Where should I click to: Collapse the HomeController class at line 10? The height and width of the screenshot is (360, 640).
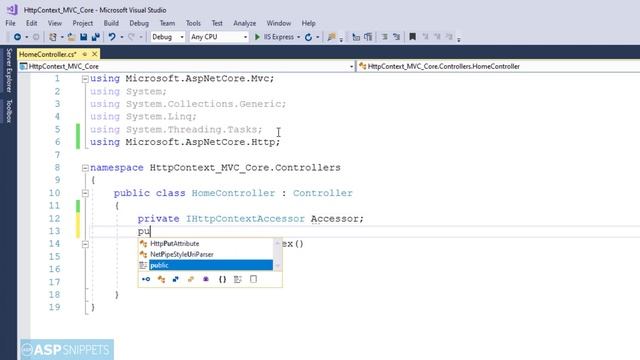(x=85, y=193)
